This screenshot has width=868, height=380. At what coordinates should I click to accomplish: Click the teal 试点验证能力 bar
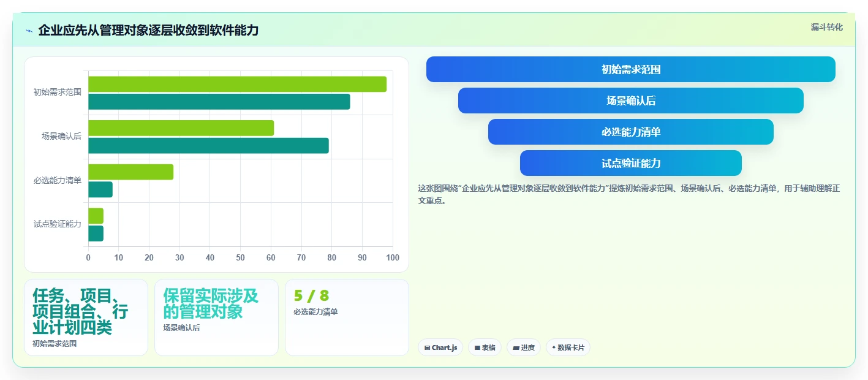(x=96, y=234)
